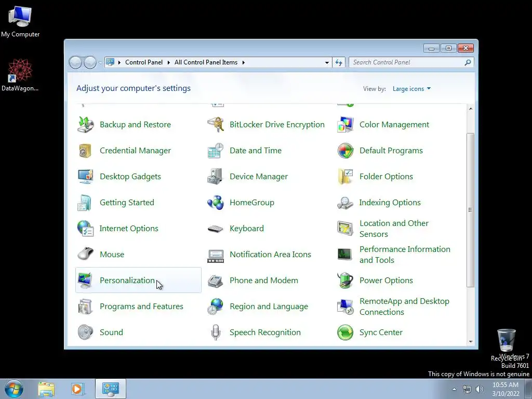
Task: Open Device Manager icon
Action: coord(216,177)
